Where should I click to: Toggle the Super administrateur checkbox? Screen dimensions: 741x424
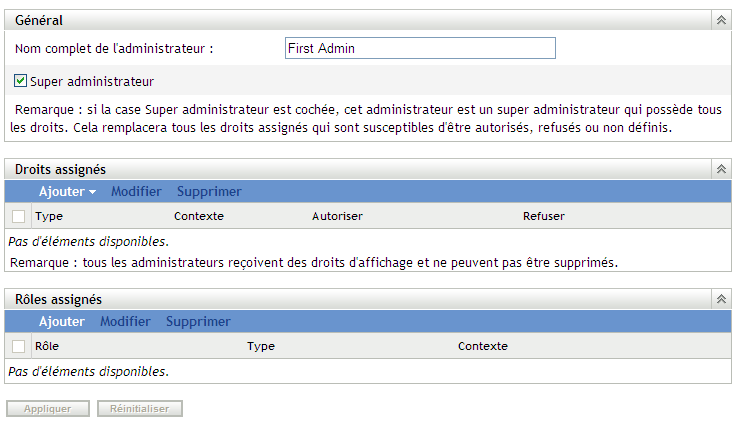pyautogui.click(x=21, y=81)
